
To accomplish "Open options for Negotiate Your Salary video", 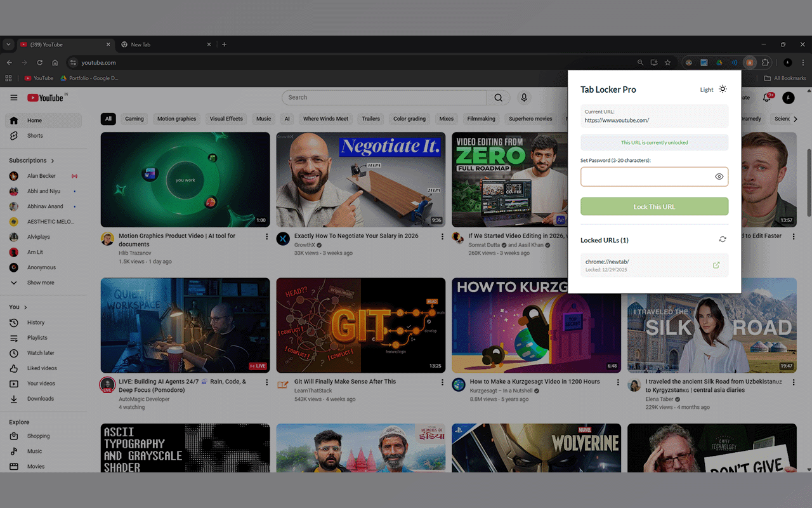I will click(x=443, y=236).
